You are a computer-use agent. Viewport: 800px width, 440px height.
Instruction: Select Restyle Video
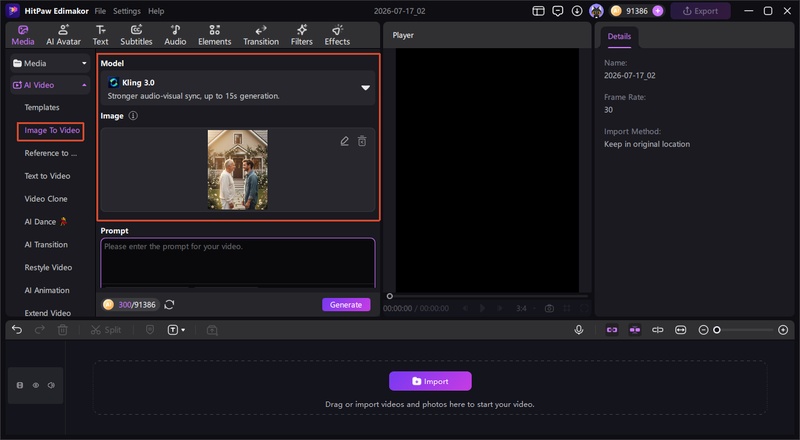[48, 267]
